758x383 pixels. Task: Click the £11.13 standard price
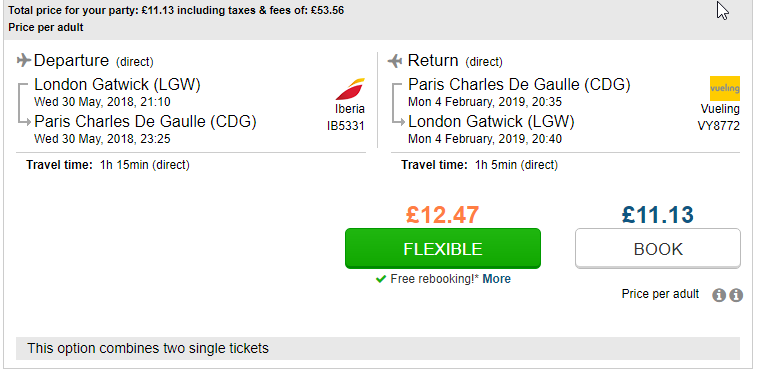point(658,215)
